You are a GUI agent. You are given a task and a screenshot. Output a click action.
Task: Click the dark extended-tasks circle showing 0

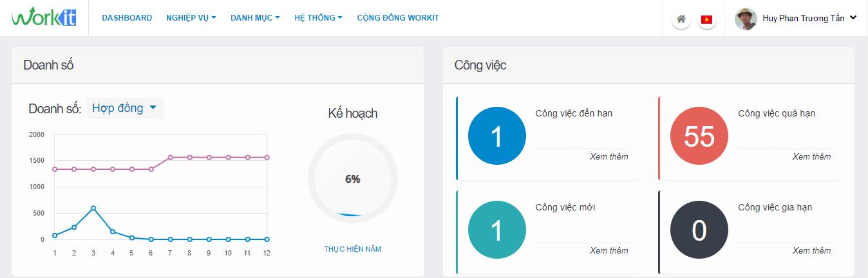coord(699,230)
